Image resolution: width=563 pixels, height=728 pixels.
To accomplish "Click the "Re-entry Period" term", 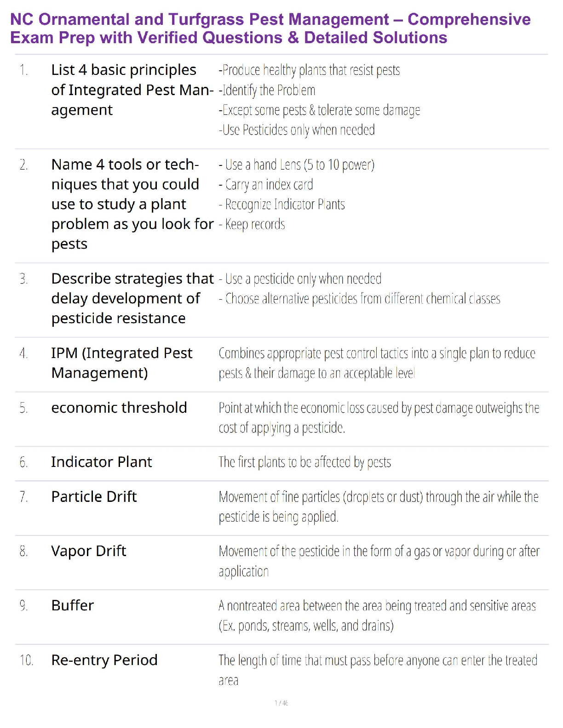I will click(104, 660).
